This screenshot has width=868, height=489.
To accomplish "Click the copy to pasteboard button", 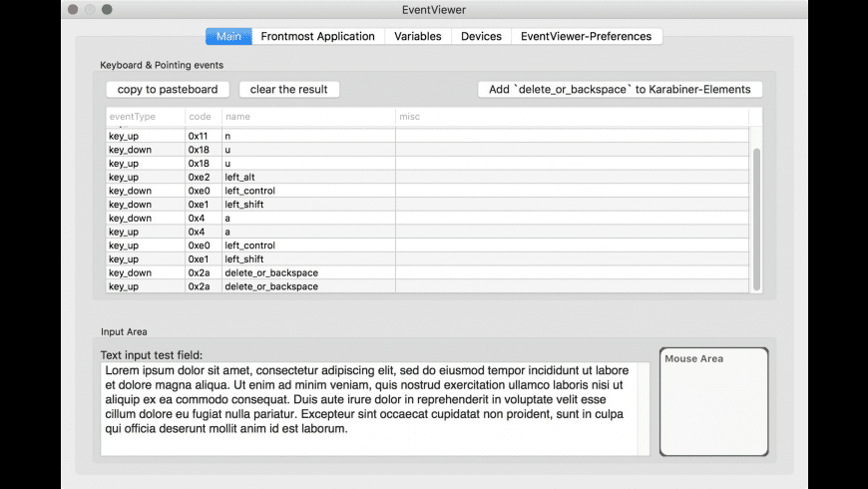I will pos(168,90).
